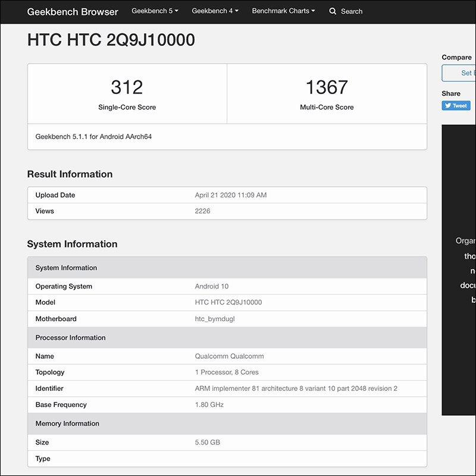Image resolution: width=476 pixels, height=476 pixels.
Task: Click the search magnifier icon in navbar
Action: coord(333,11)
